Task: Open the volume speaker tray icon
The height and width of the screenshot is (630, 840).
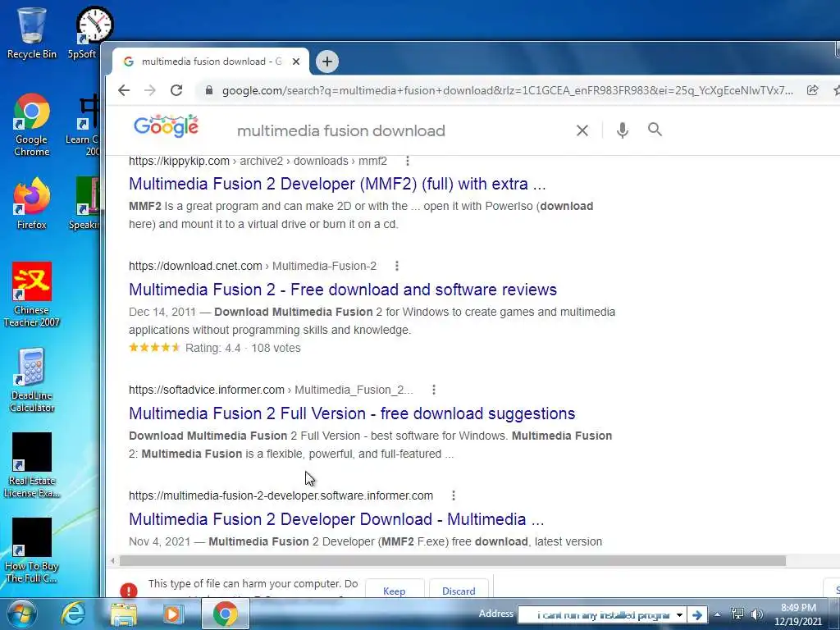Action: coord(756,614)
